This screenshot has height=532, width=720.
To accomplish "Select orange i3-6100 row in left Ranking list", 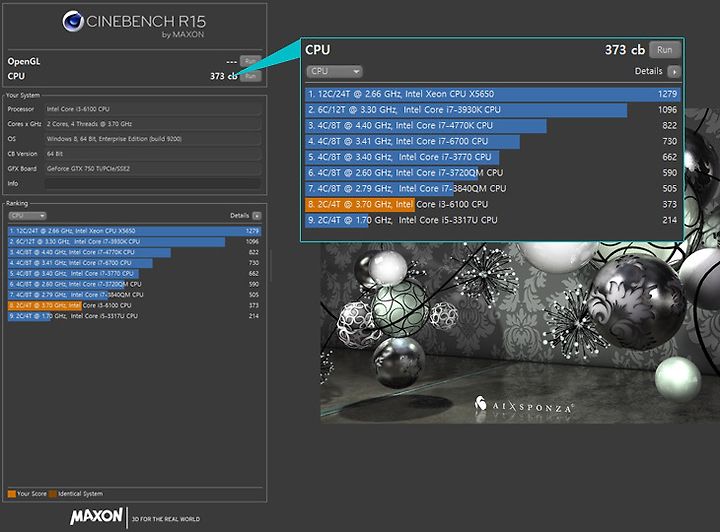I will tap(135, 305).
